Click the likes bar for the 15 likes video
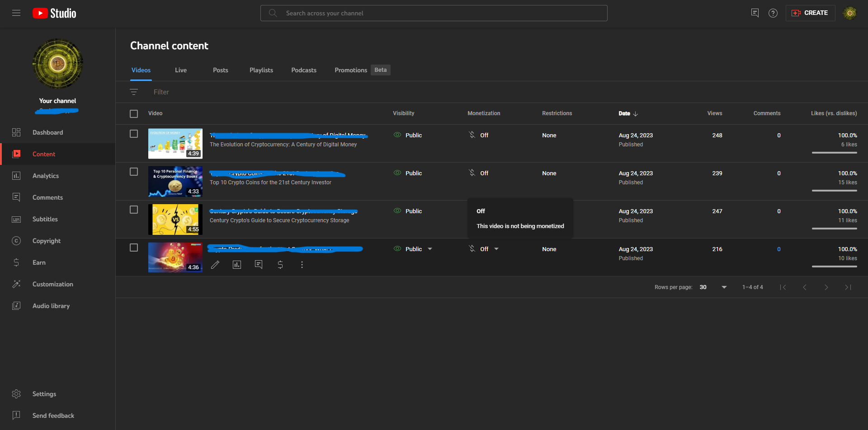868x430 pixels. (835, 191)
